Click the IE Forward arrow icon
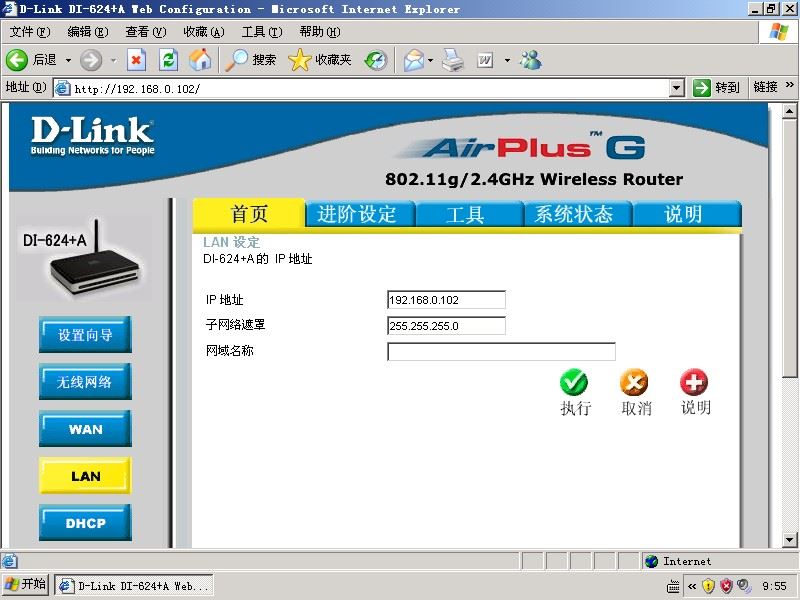 tap(90, 60)
